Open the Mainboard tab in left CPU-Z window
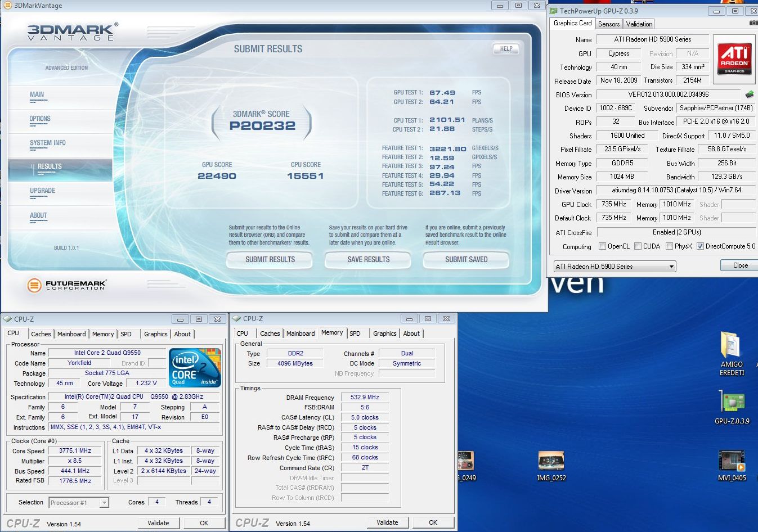 [x=71, y=334]
